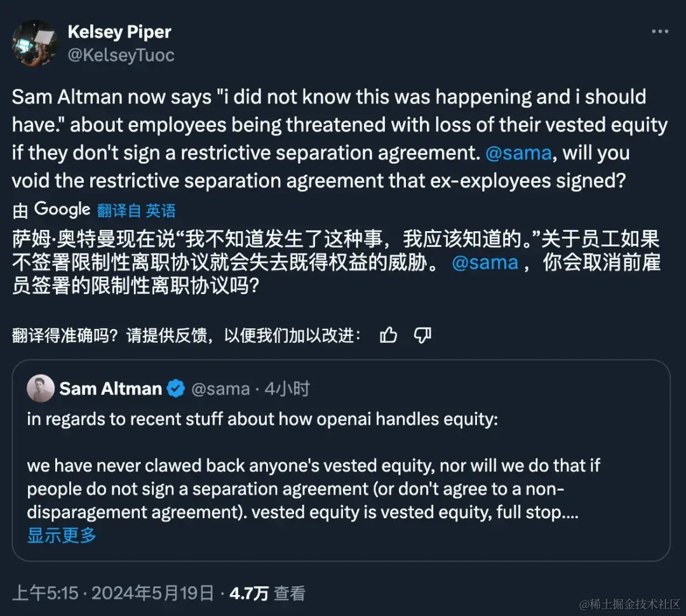Screen dimensions: 686x616
Task: Click Sam Altman's verified badge
Action: (175, 388)
